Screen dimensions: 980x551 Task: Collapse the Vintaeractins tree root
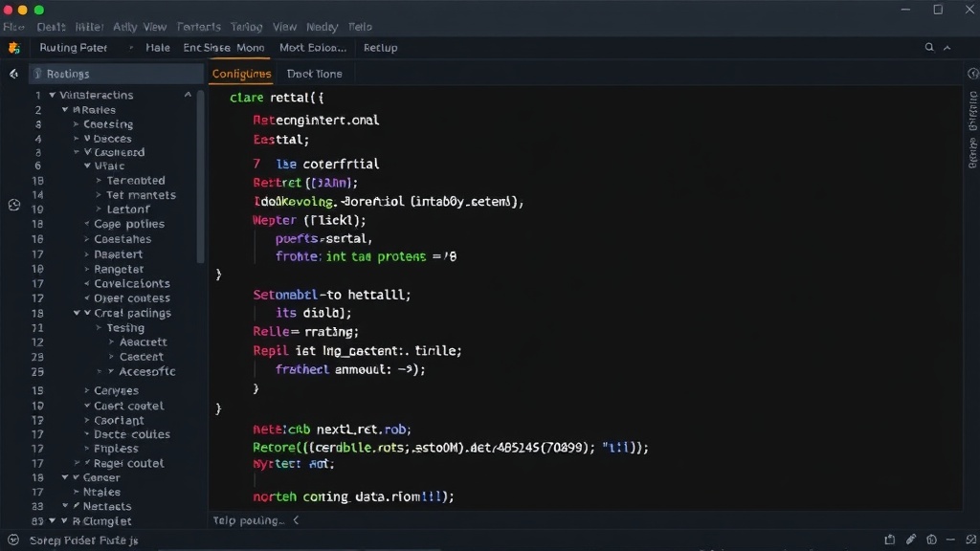click(x=53, y=95)
